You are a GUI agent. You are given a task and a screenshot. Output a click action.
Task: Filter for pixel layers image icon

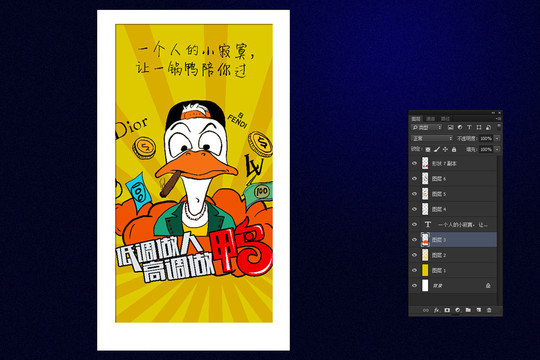coord(450,127)
